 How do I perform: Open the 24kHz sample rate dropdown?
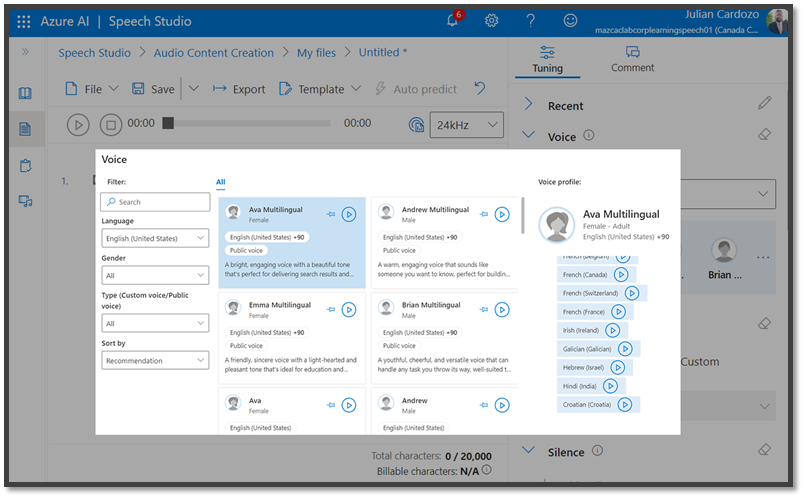tap(466, 125)
